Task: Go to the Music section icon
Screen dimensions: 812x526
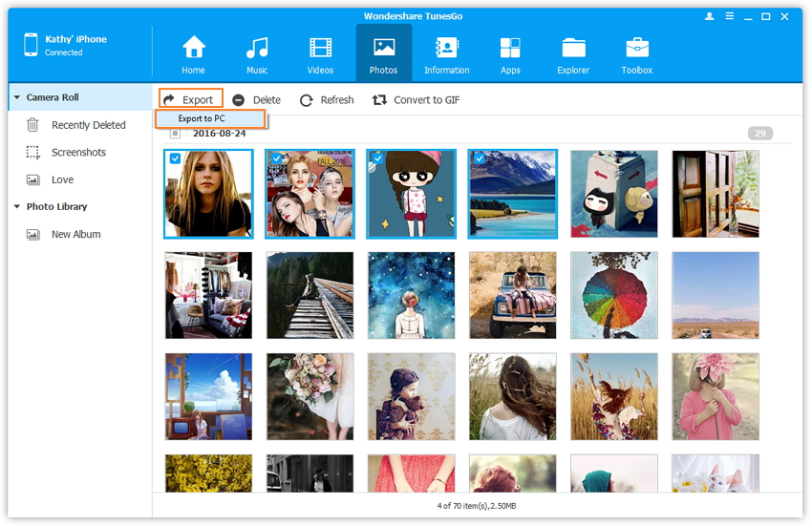Action: (257, 48)
